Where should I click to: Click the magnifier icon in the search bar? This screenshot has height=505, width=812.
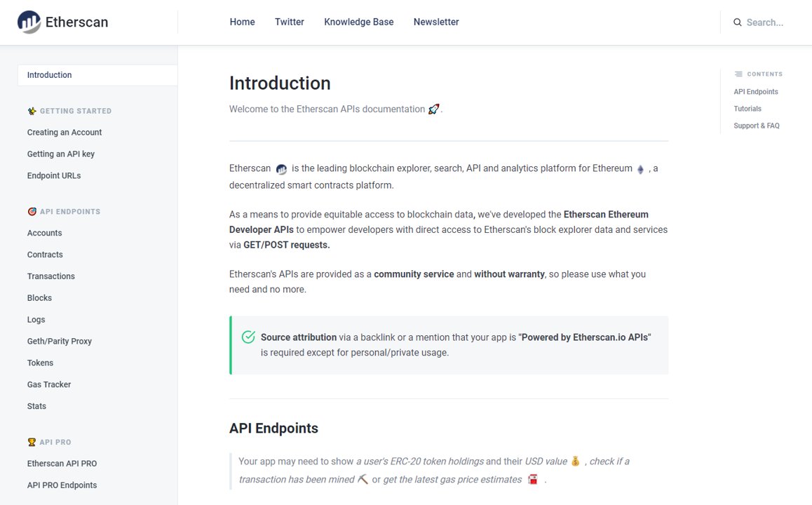[x=737, y=22]
